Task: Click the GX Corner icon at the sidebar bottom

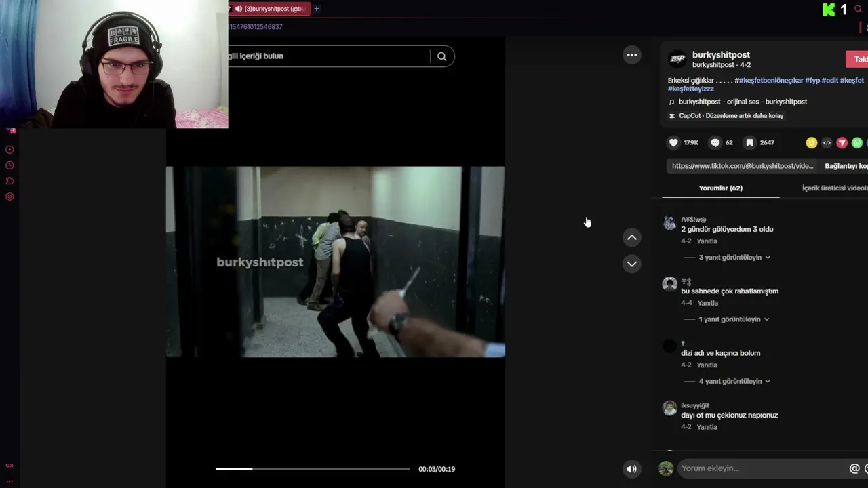Action: click(x=9, y=466)
